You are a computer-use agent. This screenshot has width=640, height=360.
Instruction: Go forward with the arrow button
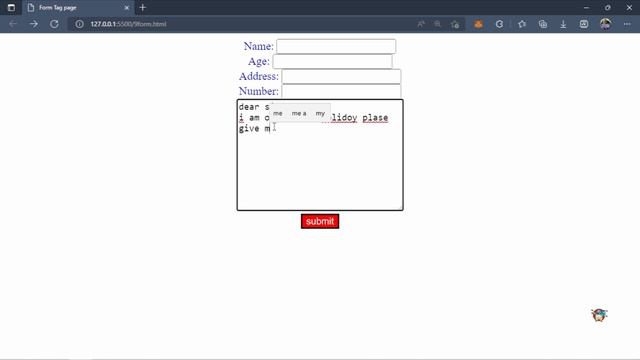pyautogui.click(x=33, y=24)
